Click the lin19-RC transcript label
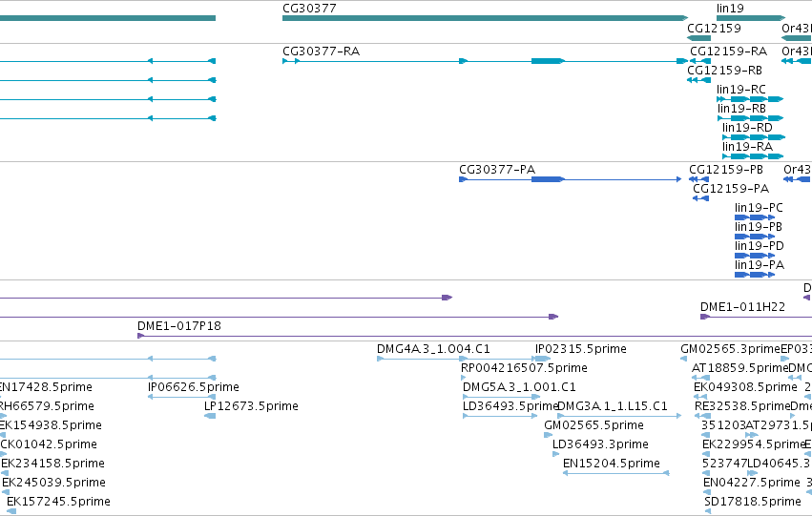Viewport: 812px width, 516px height. pyautogui.click(x=740, y=90)
